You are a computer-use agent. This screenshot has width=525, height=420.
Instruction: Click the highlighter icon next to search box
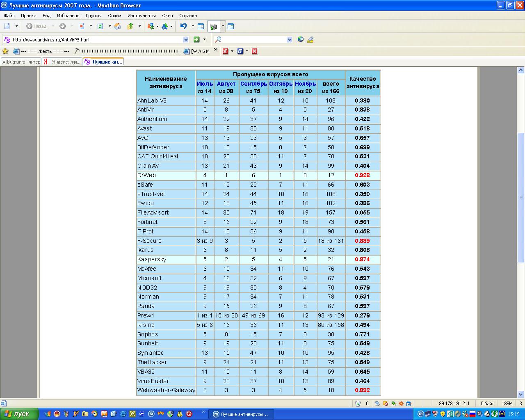(310, 40)
